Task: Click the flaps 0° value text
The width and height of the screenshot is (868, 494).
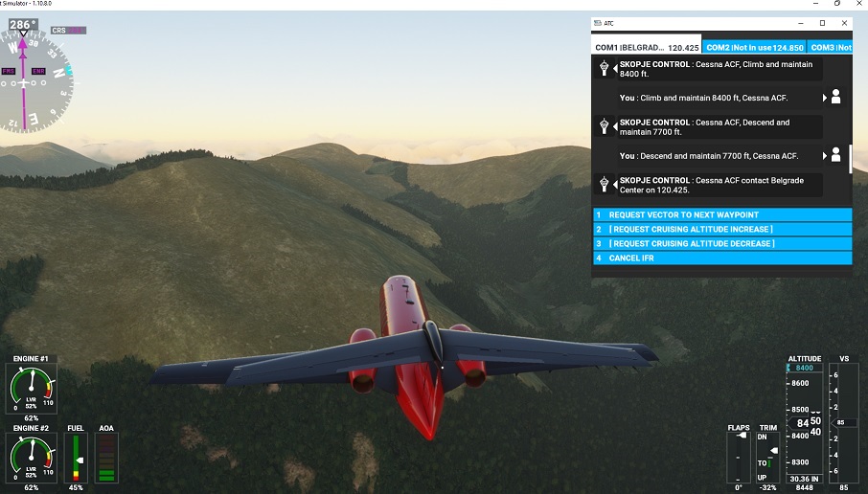Action: point(739,488)
